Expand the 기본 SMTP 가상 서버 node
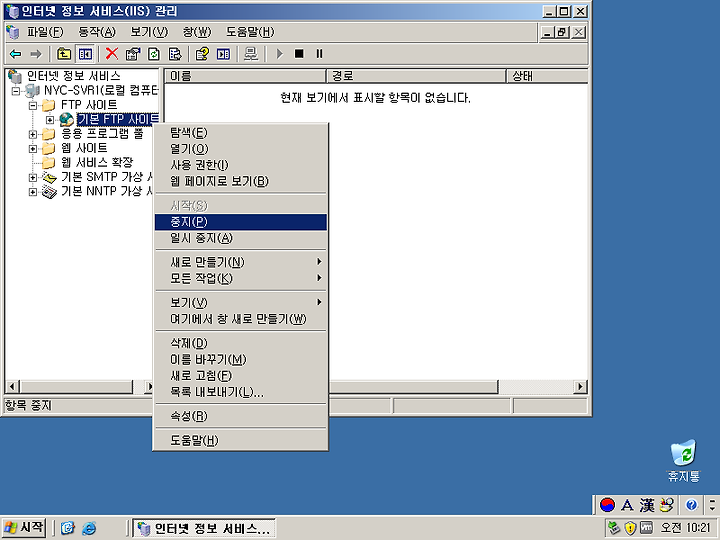The width and height of the screenshot is (720, 540). pos(33,177)
